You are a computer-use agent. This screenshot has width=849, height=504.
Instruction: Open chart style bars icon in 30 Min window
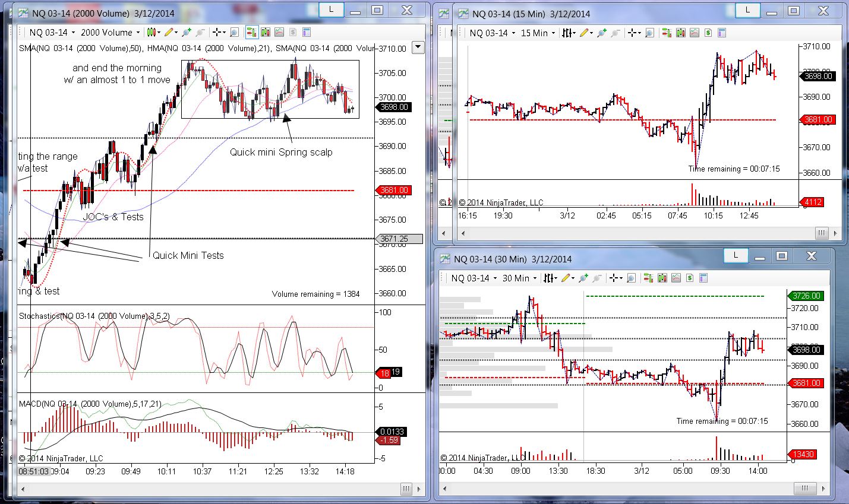(x=549, y=278)
